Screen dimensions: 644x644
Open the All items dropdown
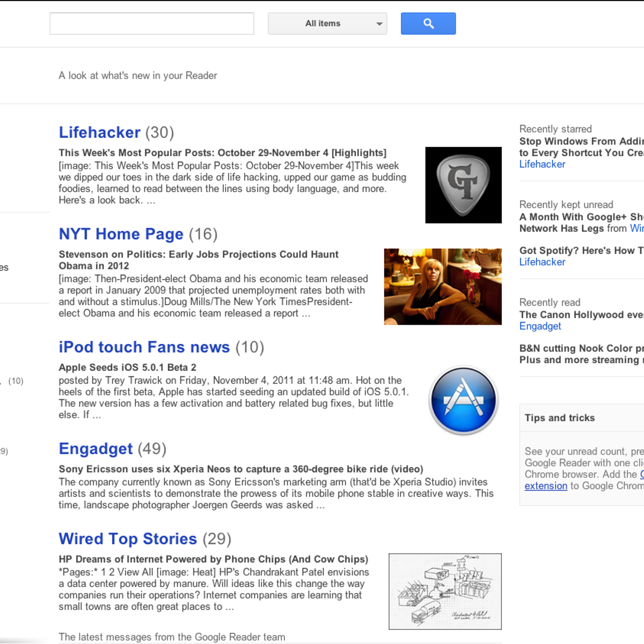tap(327, 24)
